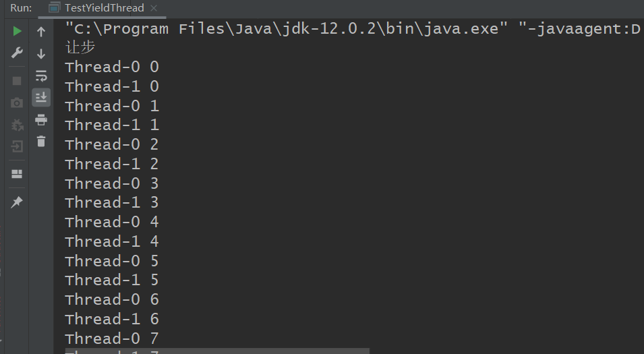Toggle scroll to end of output
Viewport: 644px width, 354px height.
(x=41, y=97)
